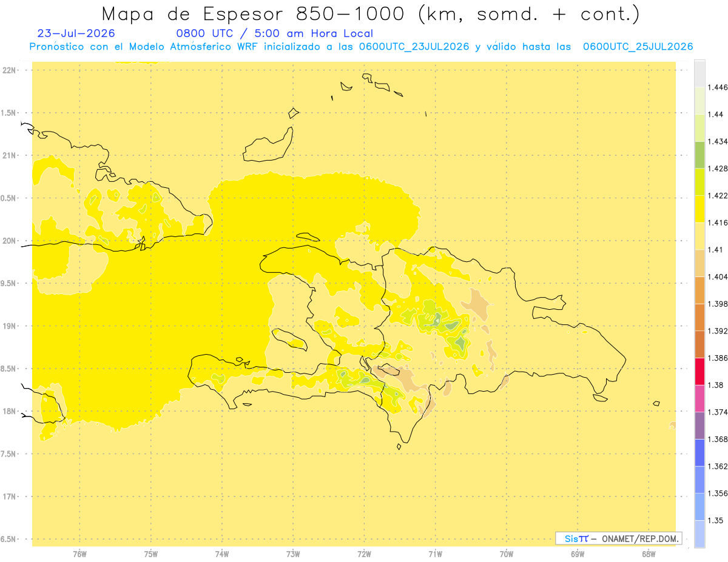
Task: Click the 21N latitude axis label
Action: [9, 155]
